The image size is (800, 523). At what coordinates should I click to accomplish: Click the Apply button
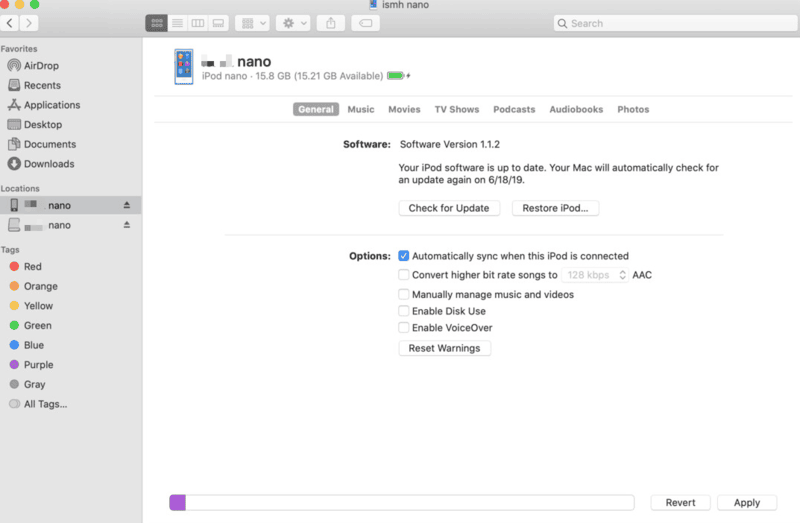point(747,503)
